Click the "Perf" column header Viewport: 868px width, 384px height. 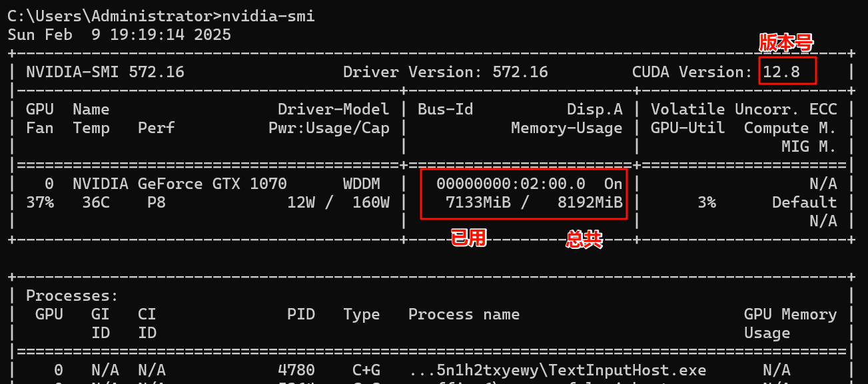coord(157,128)
